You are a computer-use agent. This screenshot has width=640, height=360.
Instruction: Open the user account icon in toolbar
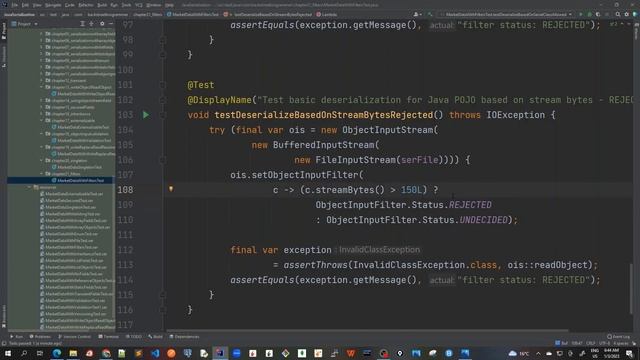click(417, 14)
